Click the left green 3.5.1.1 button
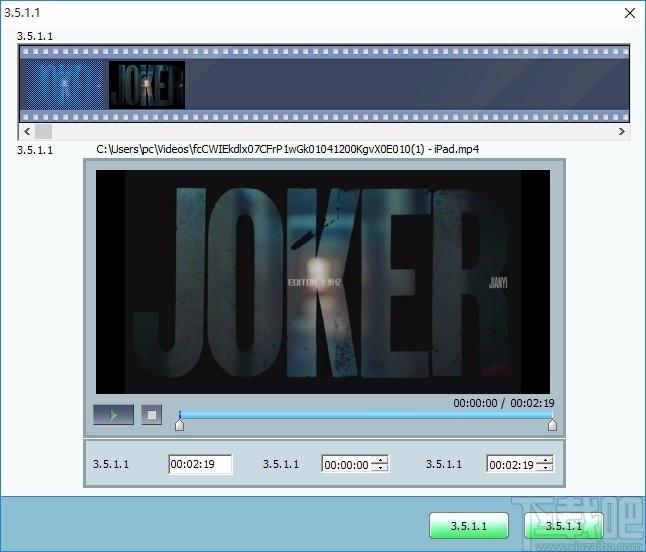 pyautogui.click(x=469, y=526)
